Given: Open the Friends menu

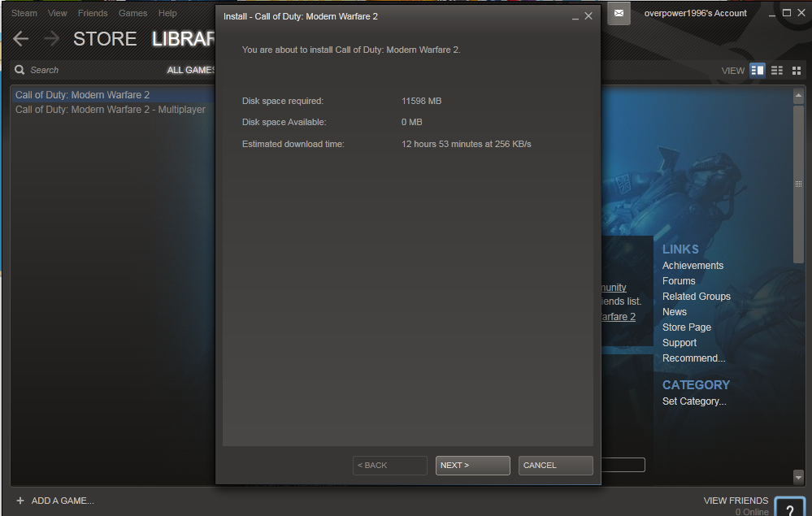Looking at the screenshot, I should 93,13.
